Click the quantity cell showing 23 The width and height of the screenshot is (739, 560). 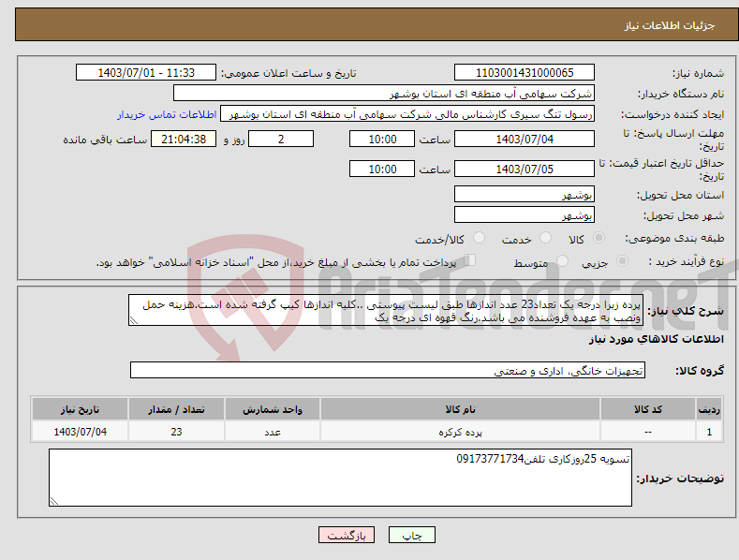click(x=176, y=432)
